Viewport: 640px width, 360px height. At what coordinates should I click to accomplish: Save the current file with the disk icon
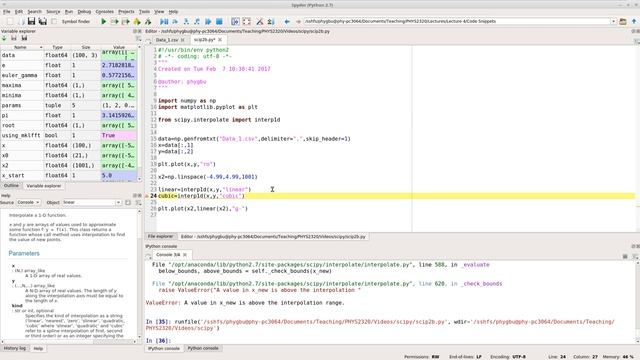click(31, 21)
